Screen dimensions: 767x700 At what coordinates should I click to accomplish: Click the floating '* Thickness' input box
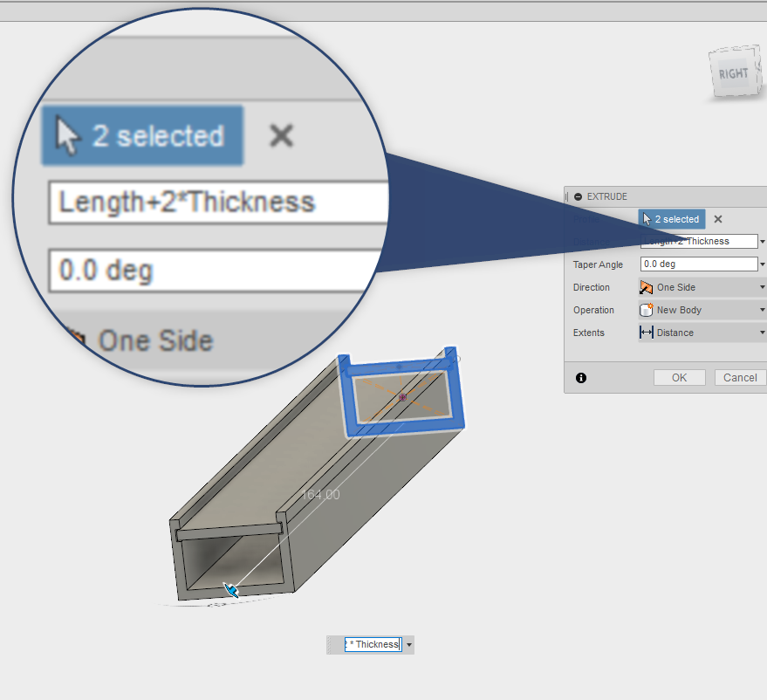tap(373, 645)
